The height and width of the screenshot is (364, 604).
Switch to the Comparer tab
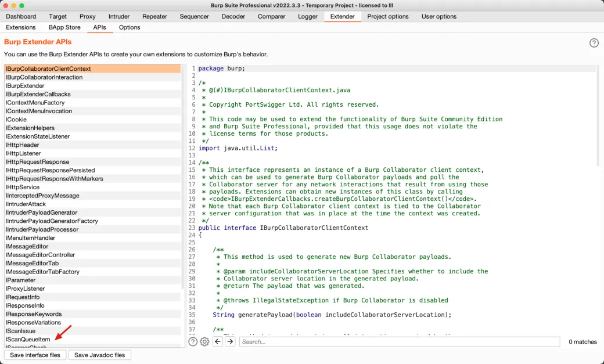point(272,17)
